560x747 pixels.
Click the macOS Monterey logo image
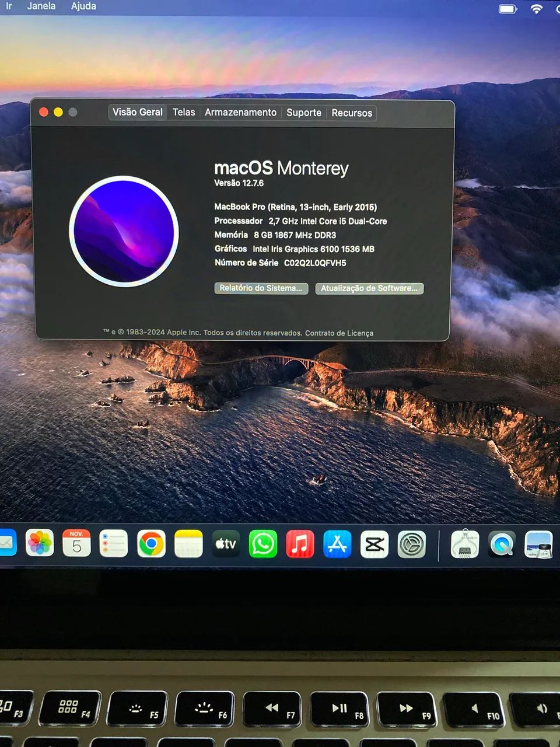point(124,231)
